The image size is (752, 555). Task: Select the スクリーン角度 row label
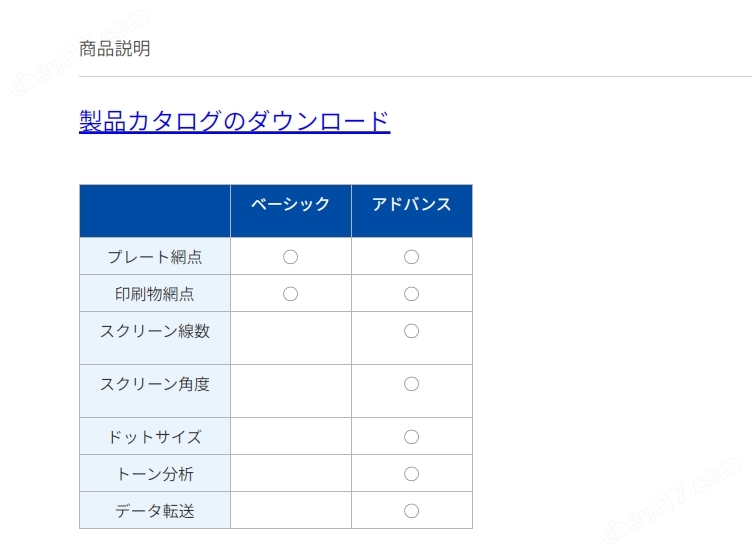point(155,384)
